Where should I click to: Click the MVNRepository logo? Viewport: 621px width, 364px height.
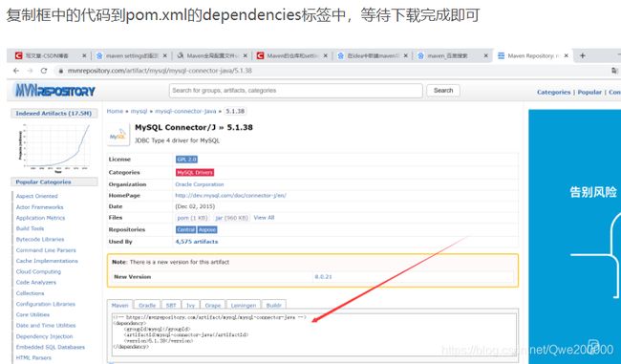point(55,91)
